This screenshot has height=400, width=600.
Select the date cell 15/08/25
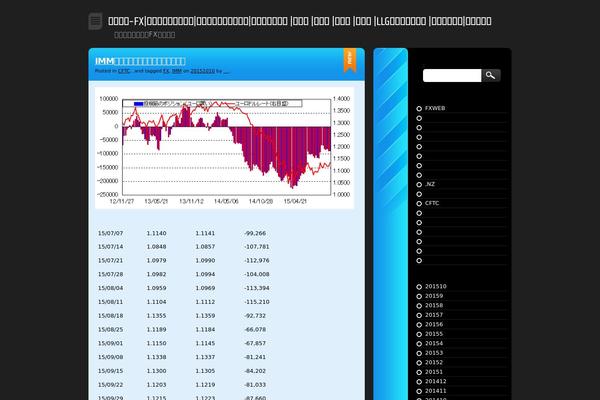110,330
